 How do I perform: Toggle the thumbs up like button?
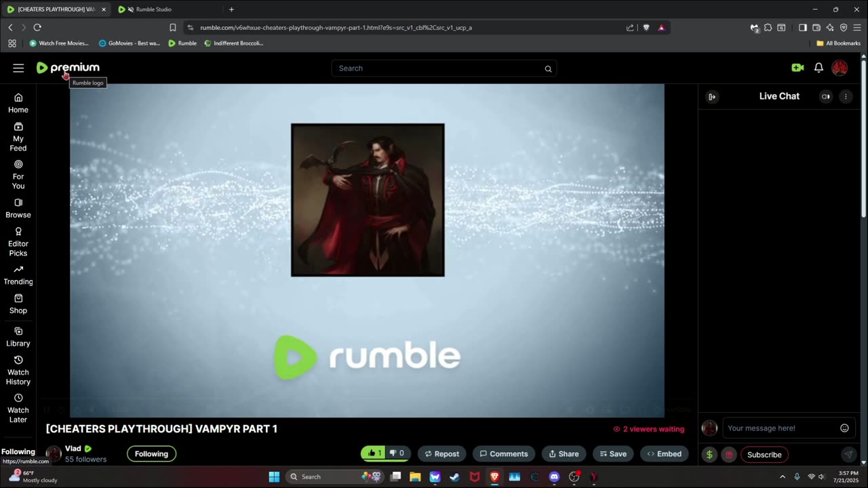(374, 453)
